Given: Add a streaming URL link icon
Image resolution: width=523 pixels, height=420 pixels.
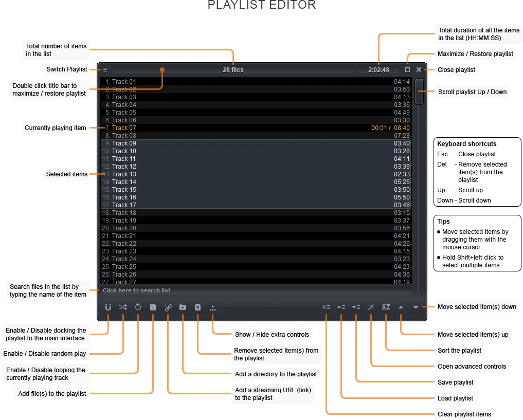Looking at the screenshot, I should [168, 307].
